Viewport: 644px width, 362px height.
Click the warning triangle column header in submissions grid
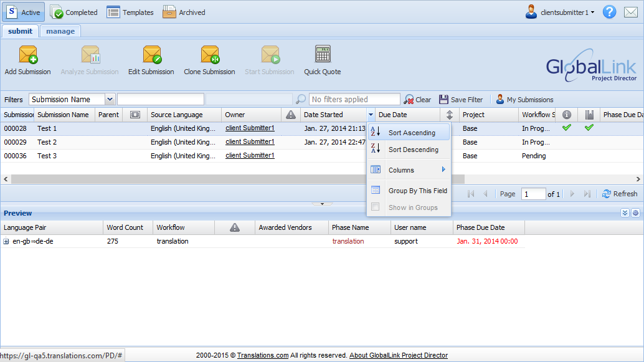click(291, 115)
